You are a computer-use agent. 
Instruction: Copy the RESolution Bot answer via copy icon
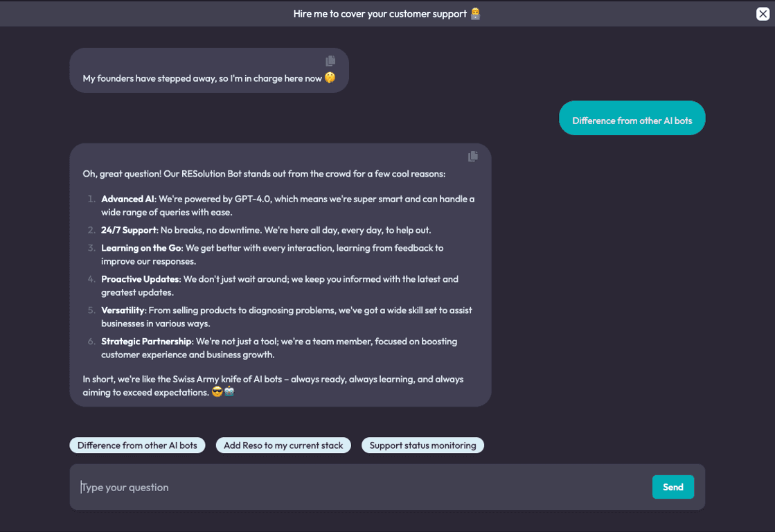point(473,157)
